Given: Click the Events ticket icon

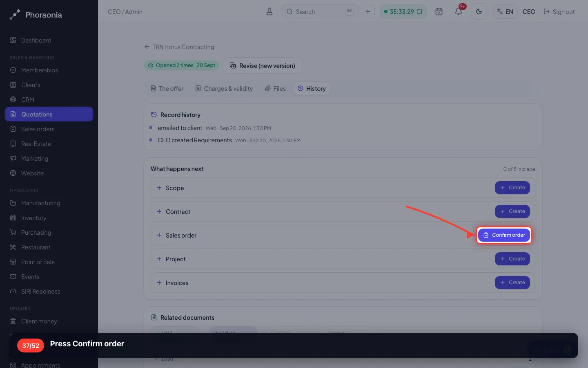Looking at the screenshot, I should coord(13,277).
